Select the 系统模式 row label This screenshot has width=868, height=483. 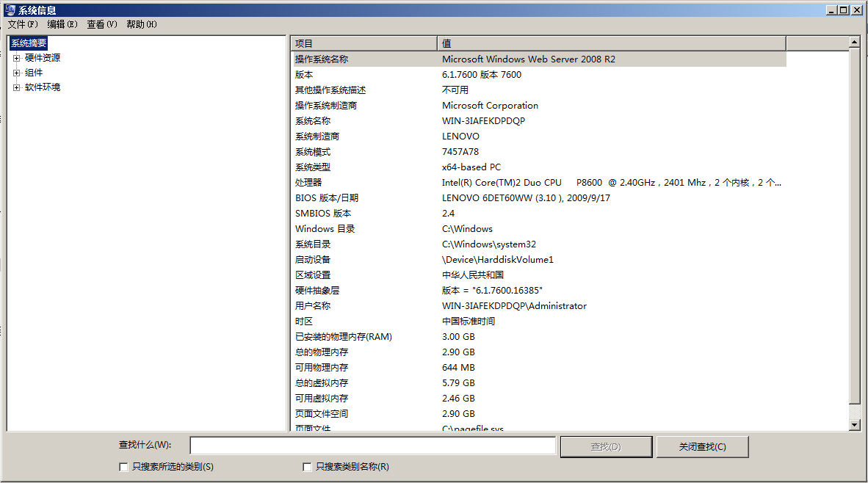pyautogui.click(x=313, y=152)
